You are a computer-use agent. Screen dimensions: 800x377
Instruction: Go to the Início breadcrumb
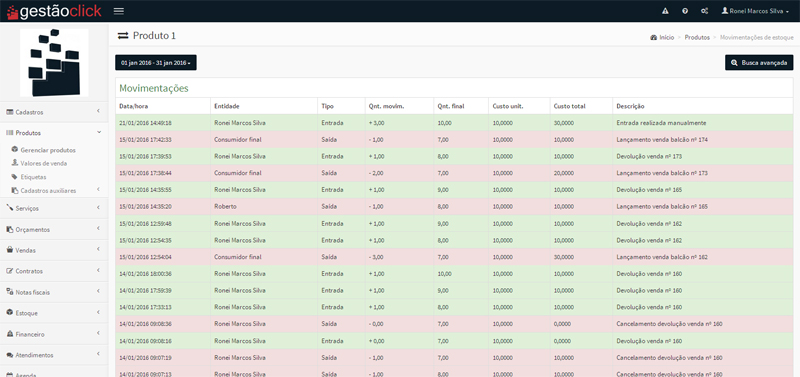click(x=662, y=38)
